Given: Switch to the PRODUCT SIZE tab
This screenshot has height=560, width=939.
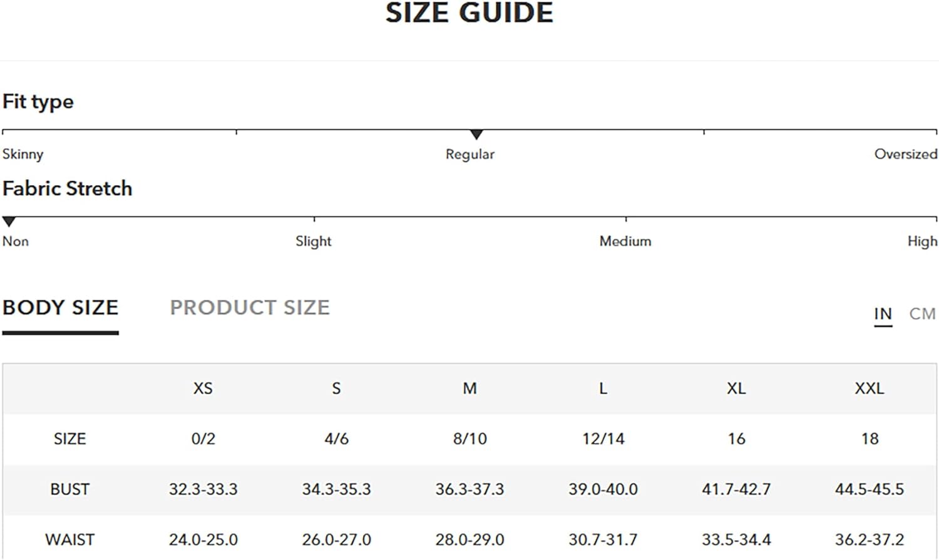Looking at the screenshot, I should [250, 308].
